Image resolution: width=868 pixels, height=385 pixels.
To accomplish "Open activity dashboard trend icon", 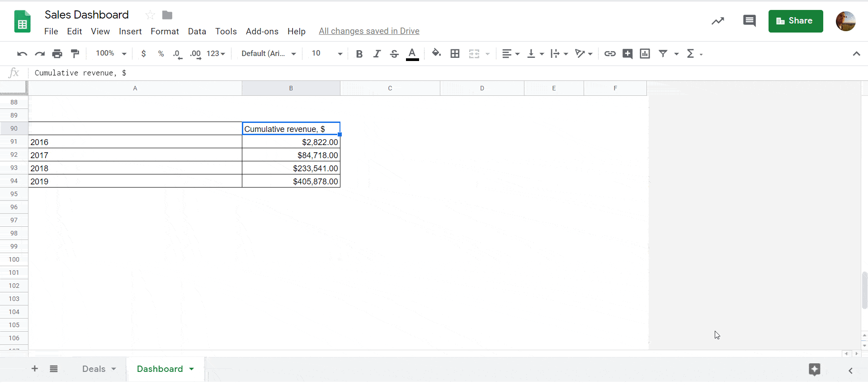I will 718,21.
